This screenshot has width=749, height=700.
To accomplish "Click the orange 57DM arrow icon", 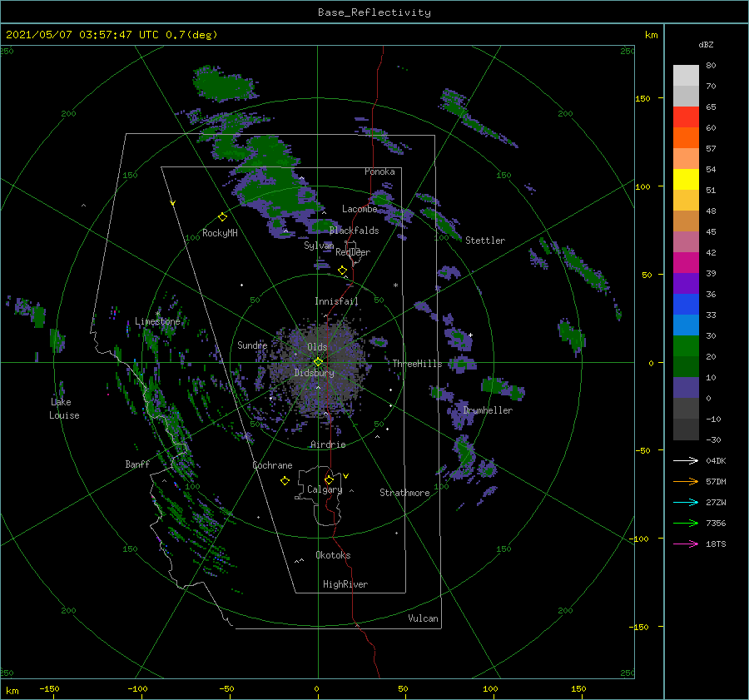I will (x=686, y=482).
